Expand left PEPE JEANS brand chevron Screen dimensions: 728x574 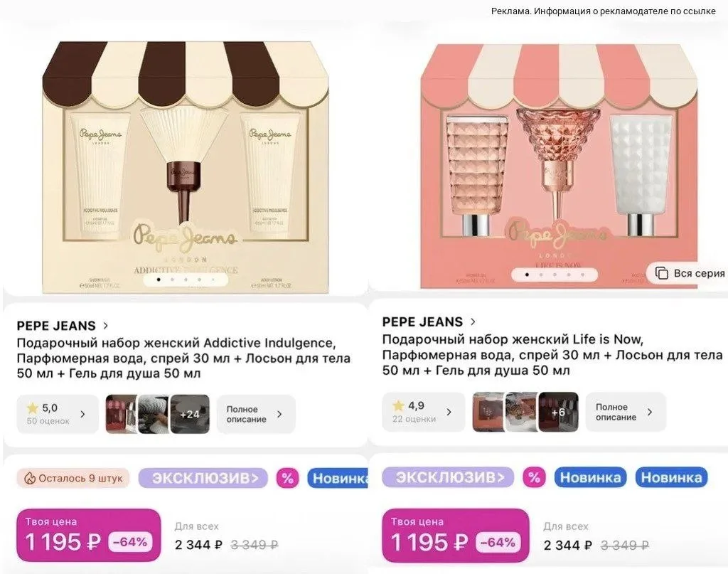(x=106, y=325)
